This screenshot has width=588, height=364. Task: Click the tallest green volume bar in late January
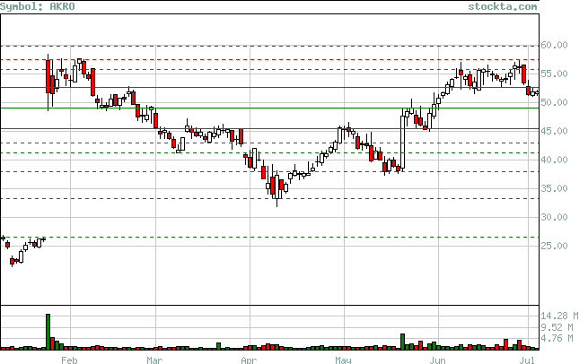(x=48, y=332)
